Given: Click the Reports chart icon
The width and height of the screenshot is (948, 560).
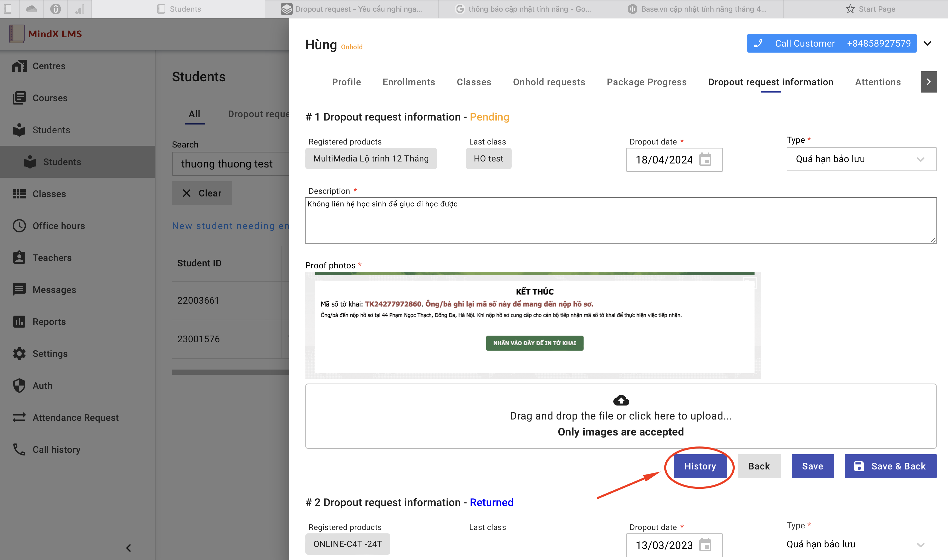Looking at the screenshot, I should (x=19, y=322).
